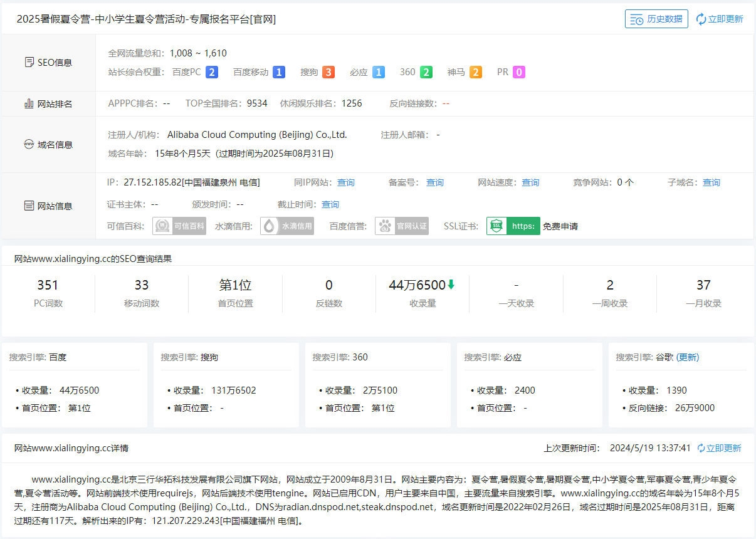This screenshot has width=756, height=539.
Task: Click the 首页位置 value 第1位
Action: coord(235,285)
